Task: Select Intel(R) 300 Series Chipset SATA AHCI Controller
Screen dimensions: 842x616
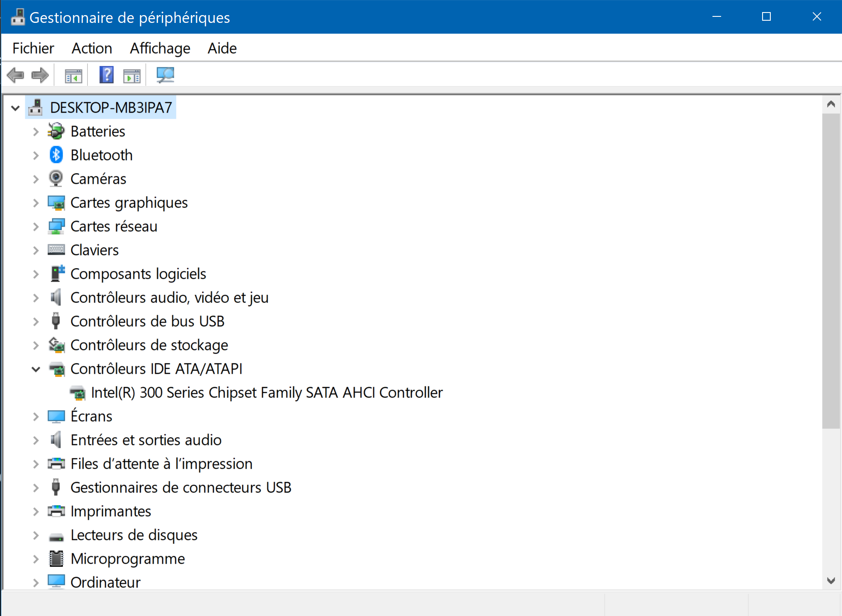Action: pos(266,393)
